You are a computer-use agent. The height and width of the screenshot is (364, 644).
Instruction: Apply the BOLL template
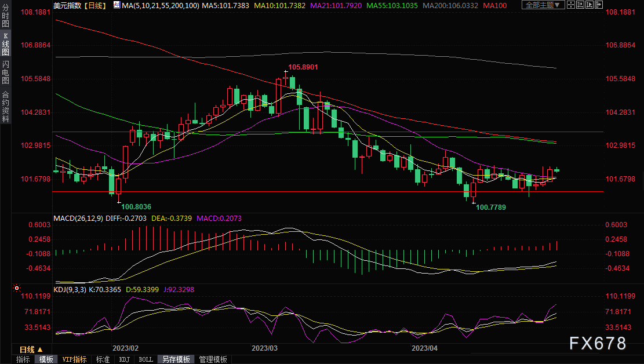click(146, 359)
